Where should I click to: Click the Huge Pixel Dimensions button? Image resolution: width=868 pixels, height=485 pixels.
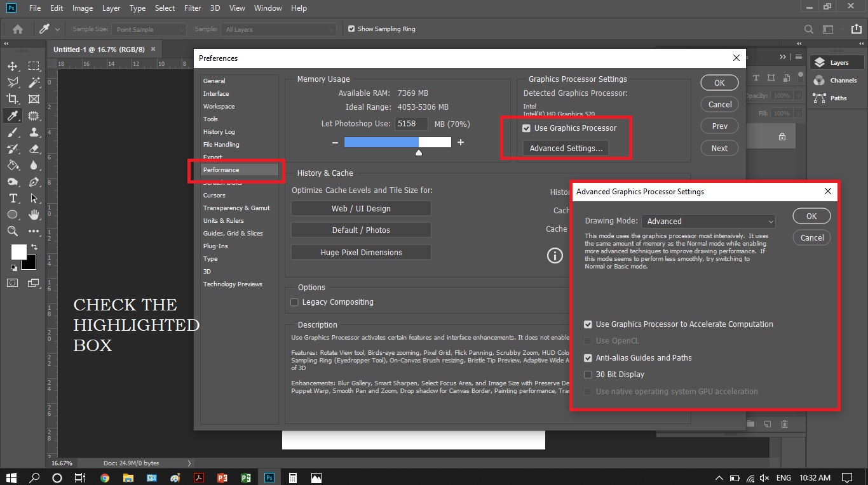pos(361,253)
